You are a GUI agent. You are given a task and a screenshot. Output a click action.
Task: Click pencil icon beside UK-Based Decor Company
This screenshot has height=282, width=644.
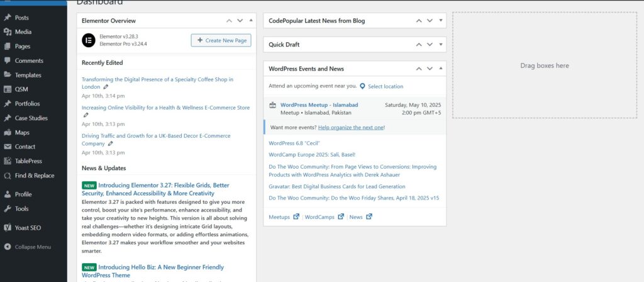click(x=110, y=144)
